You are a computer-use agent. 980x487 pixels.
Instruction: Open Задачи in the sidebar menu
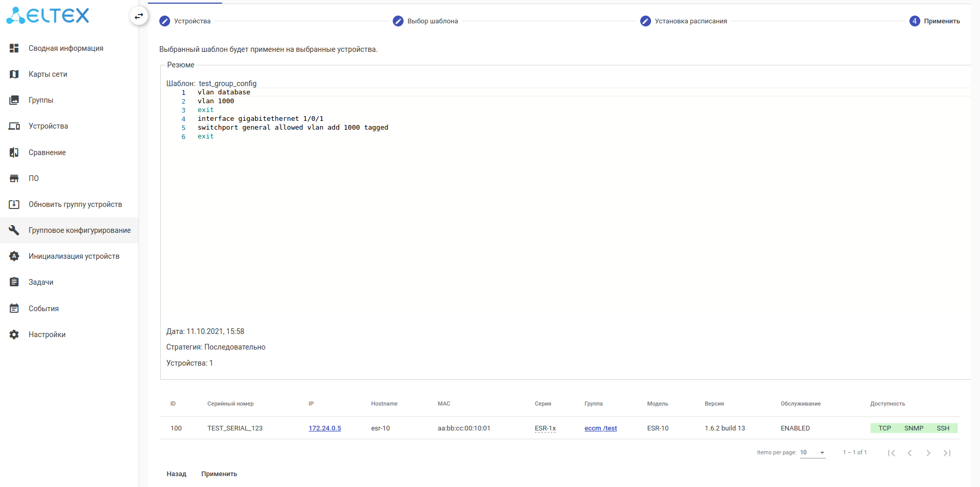[41, 282]
